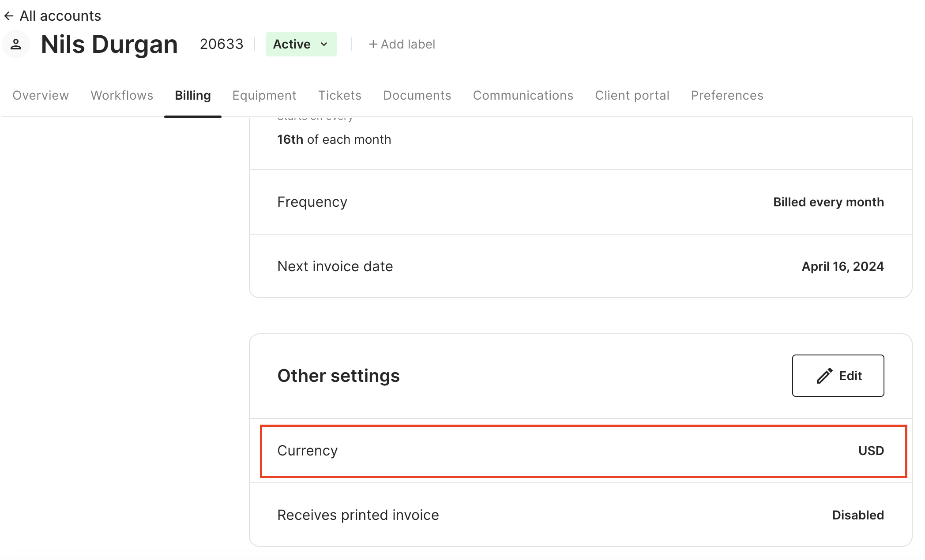This screenshot has width=925, height=560.
Task: Open the Workflows tab
Action: pos(122,95)
